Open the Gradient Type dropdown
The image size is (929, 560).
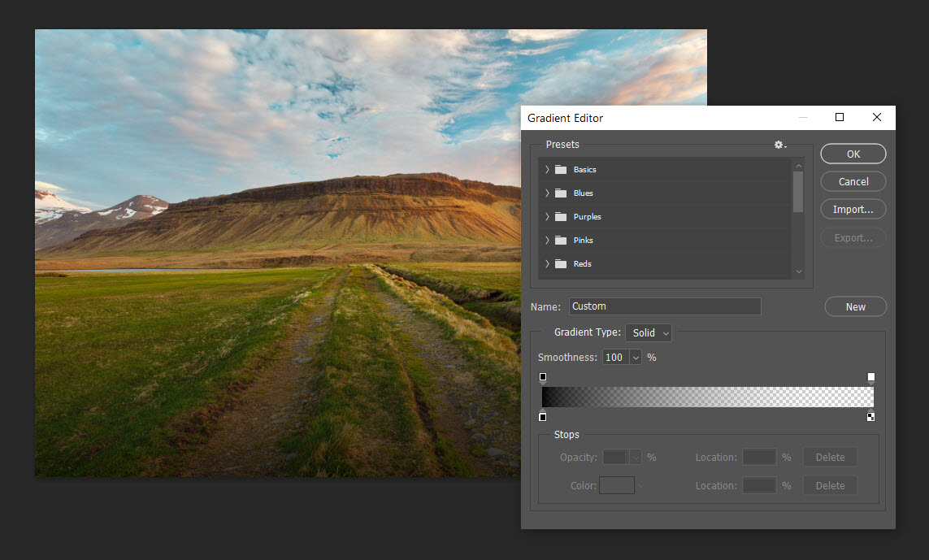(x=649, y=332)
